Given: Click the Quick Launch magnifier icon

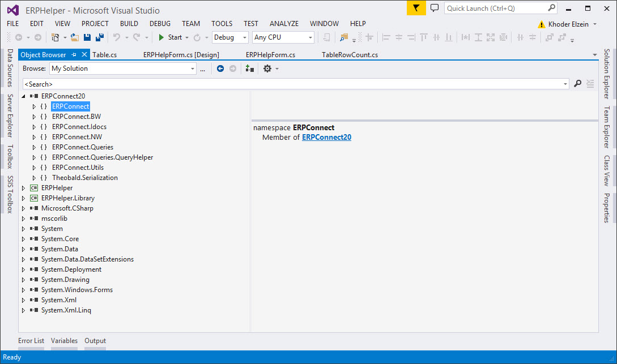Looking at the screenshot, I should [552, 8].
